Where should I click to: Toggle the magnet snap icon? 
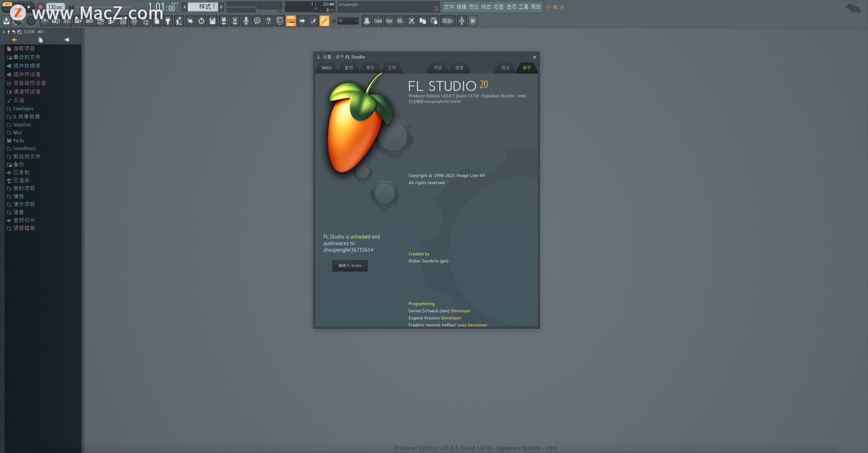tap(334, 21)
